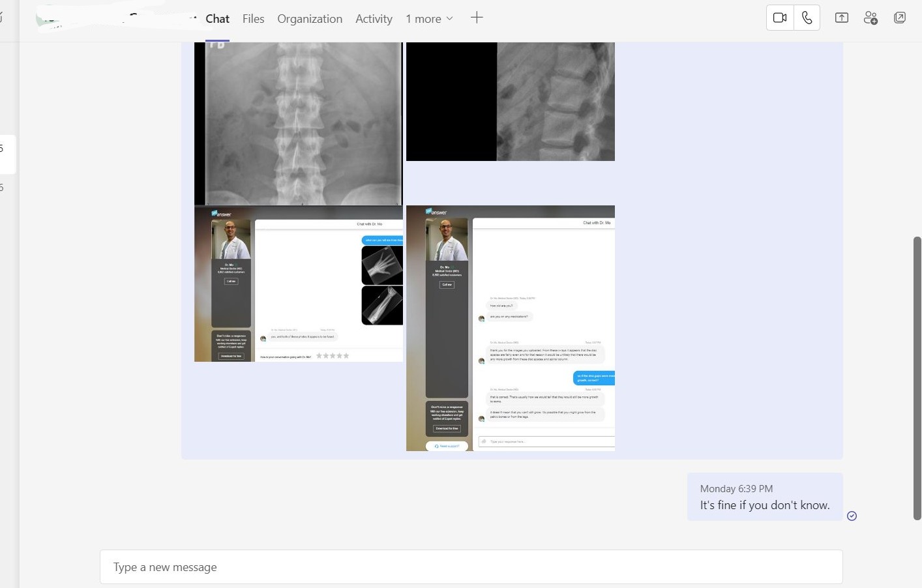Click the 'Monday 6:39 PM' timestamp
This screenshot has width=922, height=588.
(x=736, y=489)
